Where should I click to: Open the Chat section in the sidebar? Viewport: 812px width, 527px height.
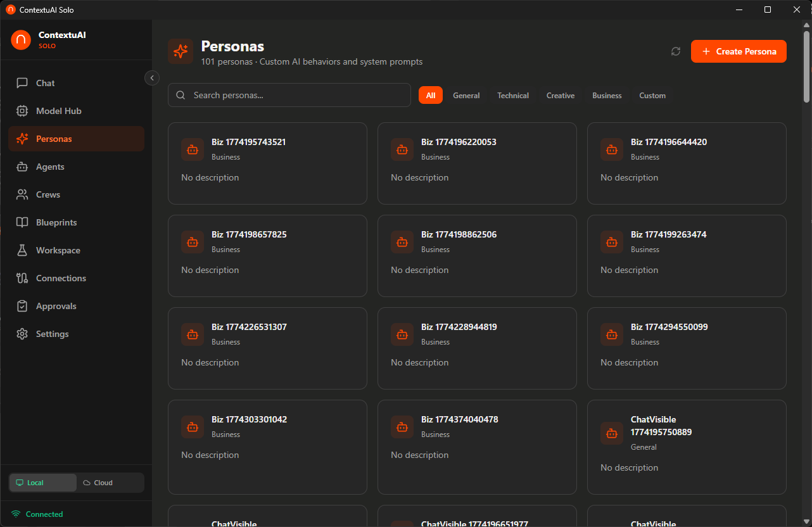tap(44, 83)
